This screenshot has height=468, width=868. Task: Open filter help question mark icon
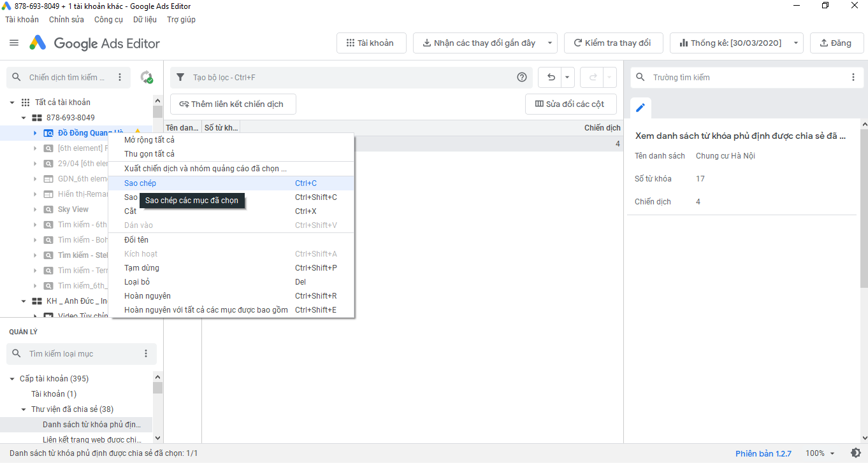pos(522,78)
